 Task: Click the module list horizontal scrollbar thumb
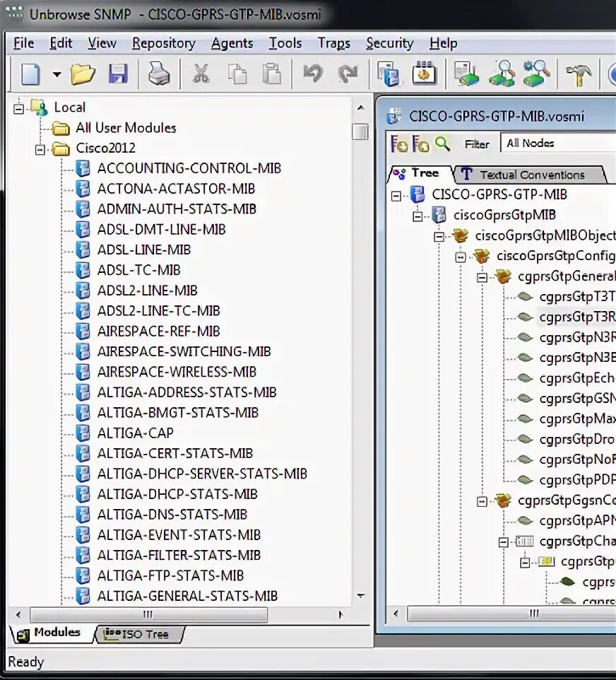pos(148,614)
